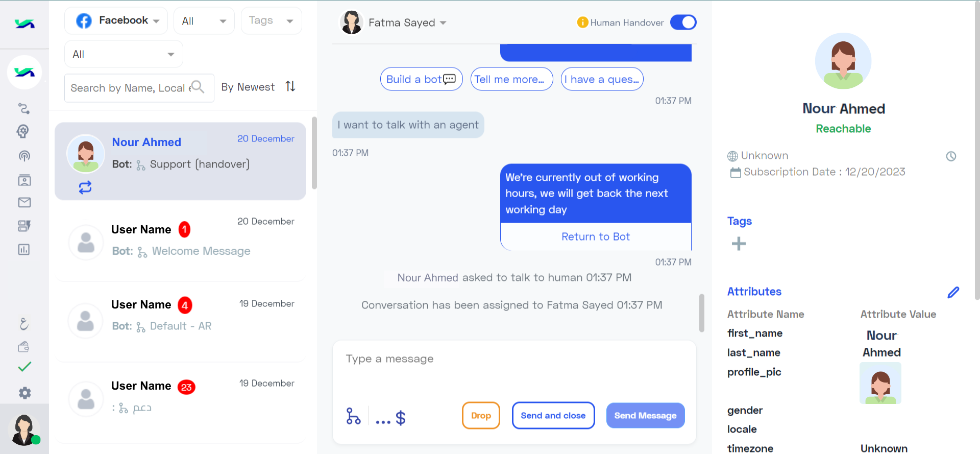Click the add tag plus icon
The height and width of the screenshot is (454, 980).
[739, 244]
